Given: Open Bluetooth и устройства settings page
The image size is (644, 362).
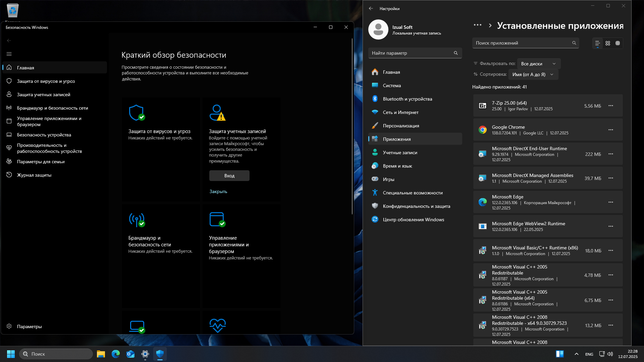Looking at the screenshot, I should 415,99.
